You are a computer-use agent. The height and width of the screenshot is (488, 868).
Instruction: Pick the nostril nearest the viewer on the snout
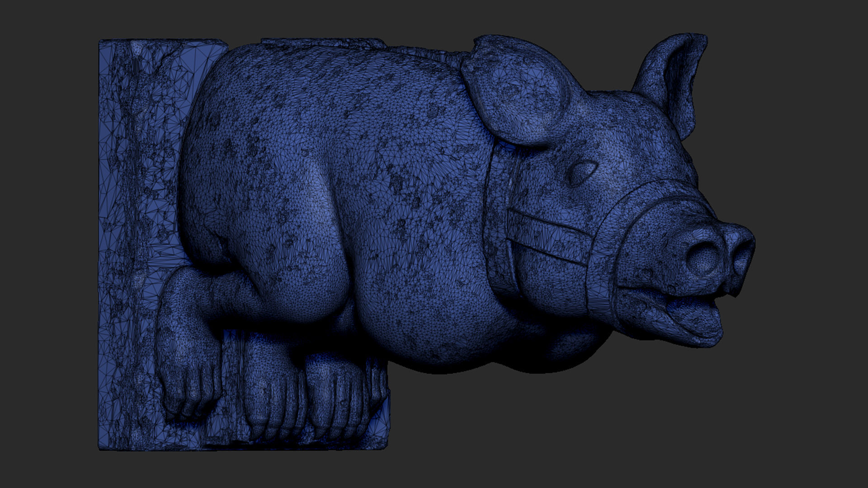pyautogui.click(x=704, y=258)
